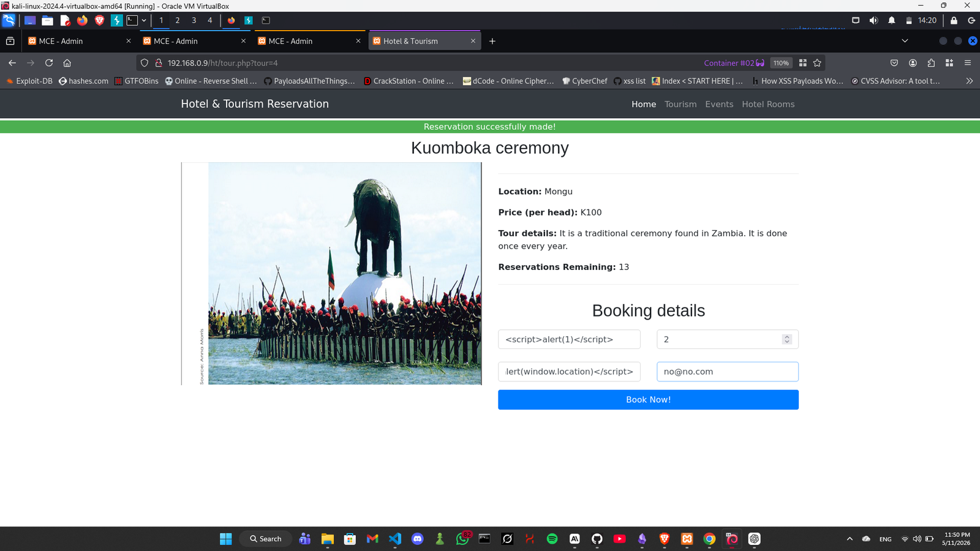Open the CyberChef bookmark

pyautogui.click(x=585, y=81)
